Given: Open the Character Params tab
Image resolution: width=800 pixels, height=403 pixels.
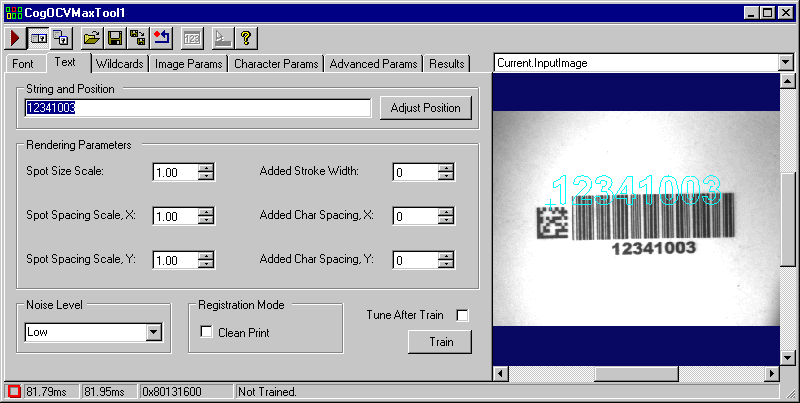Looking at the screenshot, I should click(276, 64).
